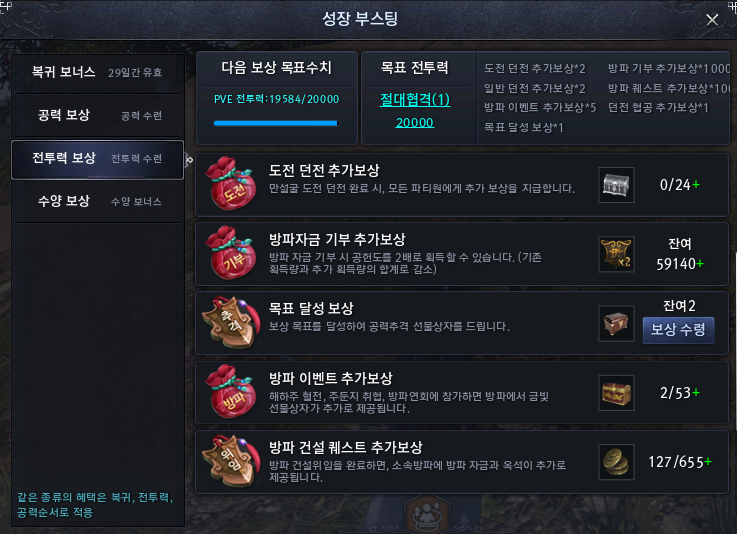Open the 수양 보상 tab
Viewport: 737px width, 534px height.
click(97, 201)
